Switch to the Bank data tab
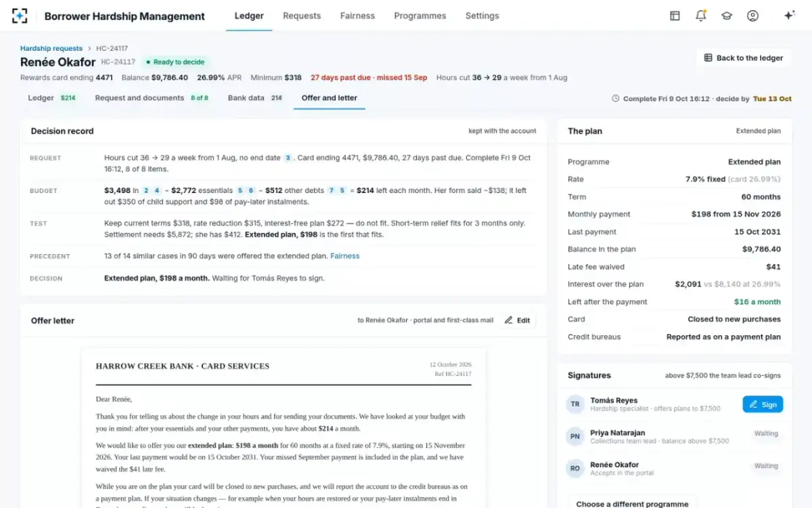812x508 pixels. pyautogui.click(x=255, y=98)
